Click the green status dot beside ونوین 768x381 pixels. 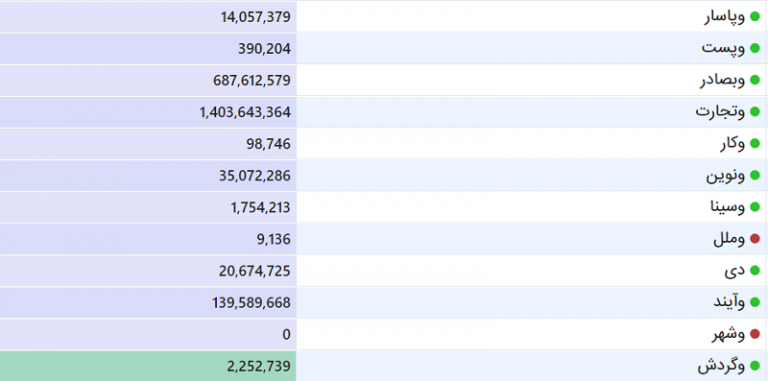[x=755, y=175]
